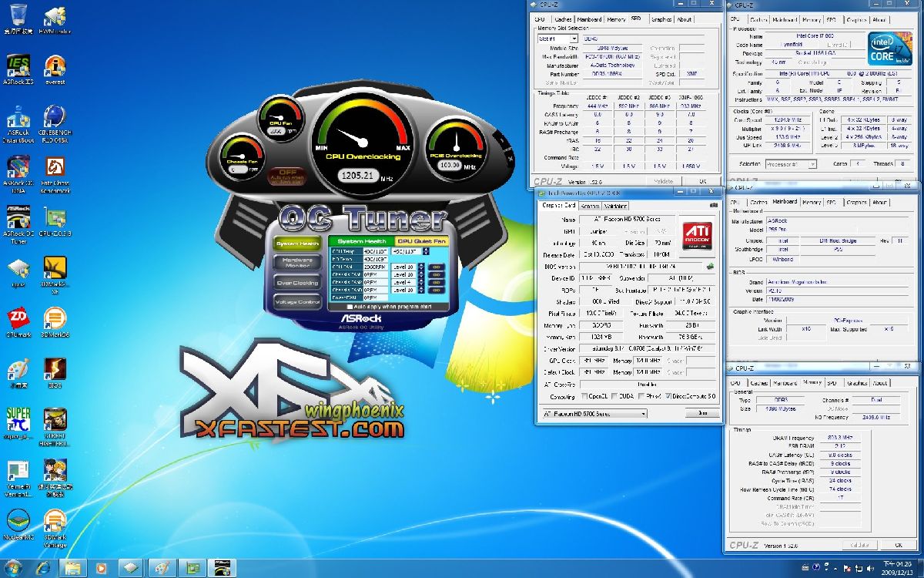The height and width of the screenshot is (578, 924).
Task: Launch the CPU-Z 0.53 desktop shortcut
Action: tap(55, 223)
